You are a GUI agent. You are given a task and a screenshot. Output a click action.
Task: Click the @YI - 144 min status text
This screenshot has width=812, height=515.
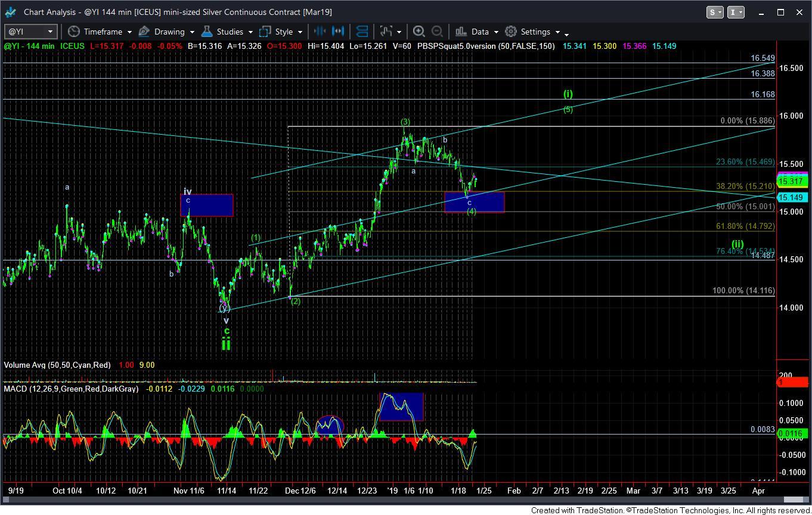tap(29, 46)
